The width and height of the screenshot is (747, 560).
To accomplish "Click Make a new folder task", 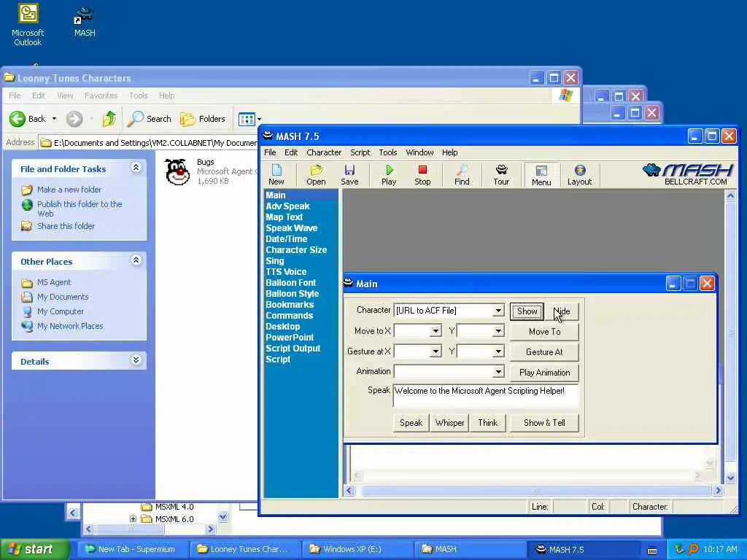I will pos(69,190).
